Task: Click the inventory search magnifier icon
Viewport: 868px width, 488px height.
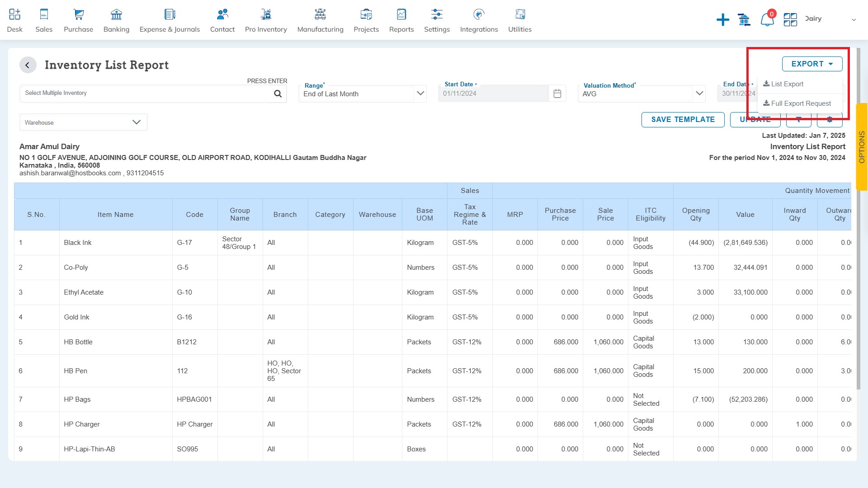Action: click(278, 94)
